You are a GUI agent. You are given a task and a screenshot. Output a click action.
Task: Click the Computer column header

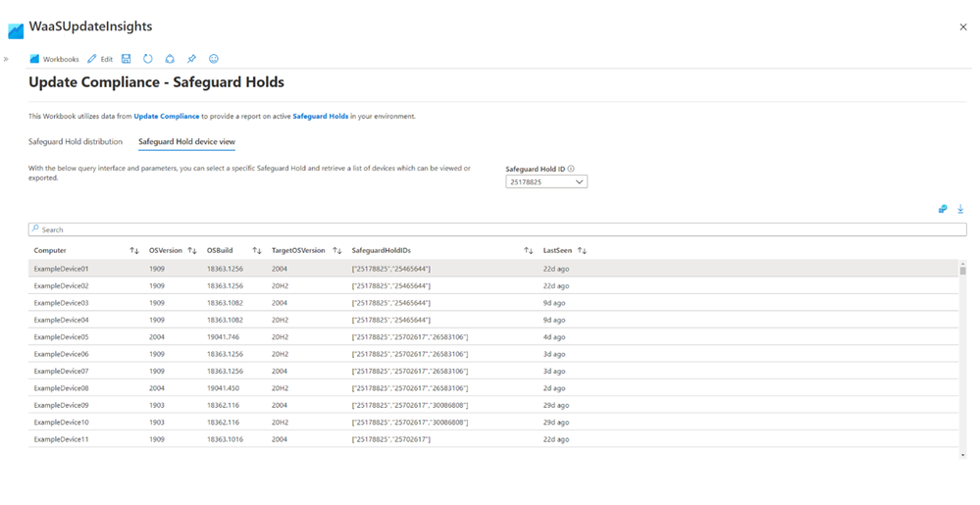pos(50,251)
